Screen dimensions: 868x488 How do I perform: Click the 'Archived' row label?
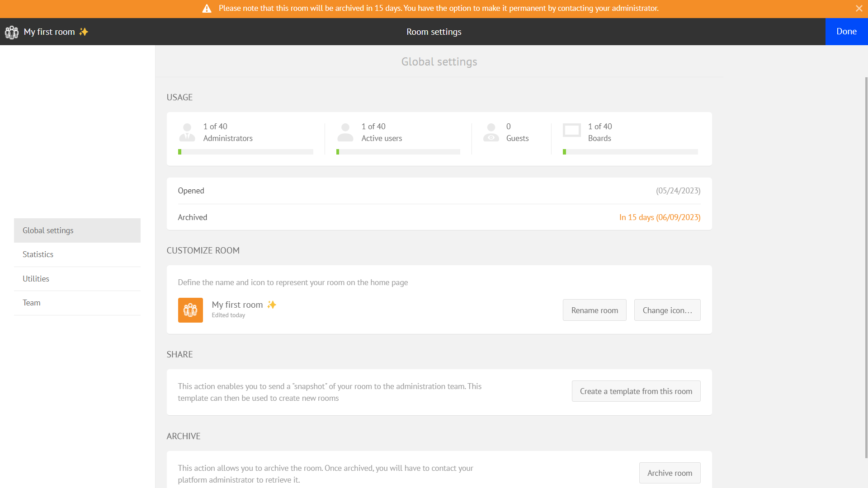click(193, 217)
